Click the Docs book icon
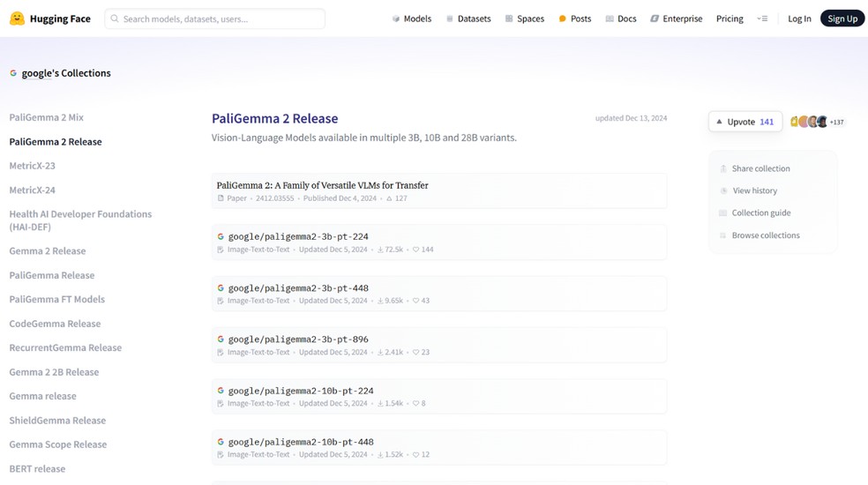868x485 pixels. 610,19
